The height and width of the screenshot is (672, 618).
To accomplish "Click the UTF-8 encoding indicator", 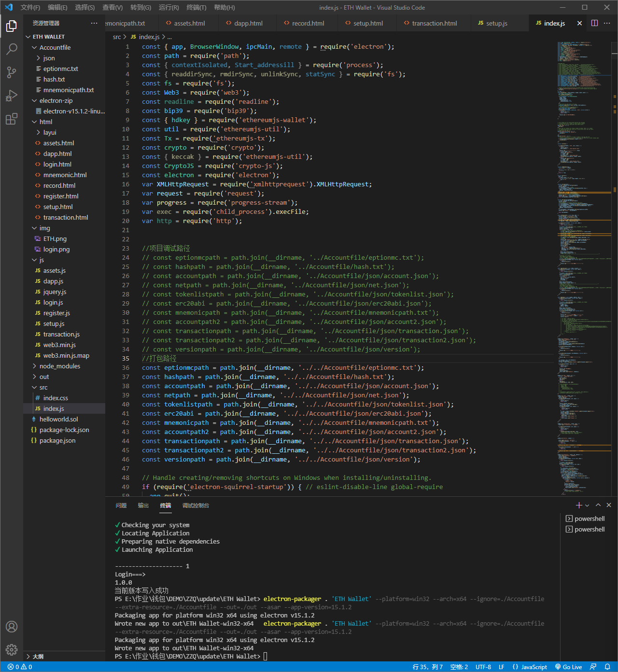I will pos(483,667).
